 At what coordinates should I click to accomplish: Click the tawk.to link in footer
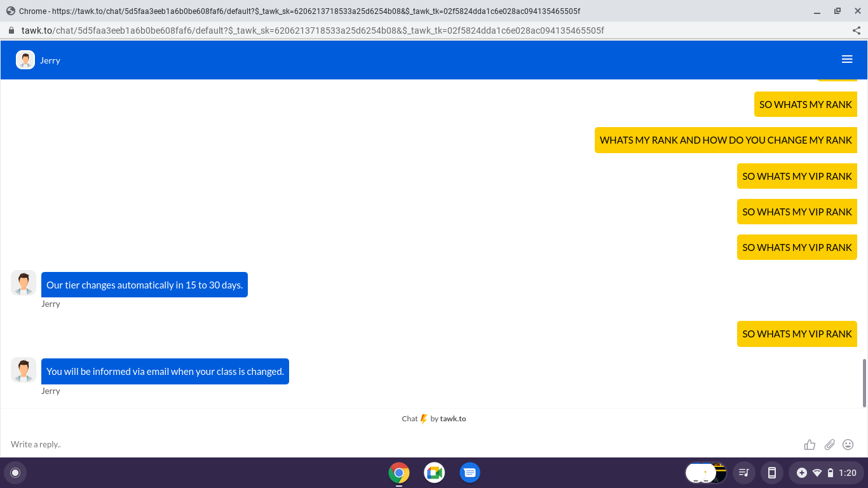[452, 419]
